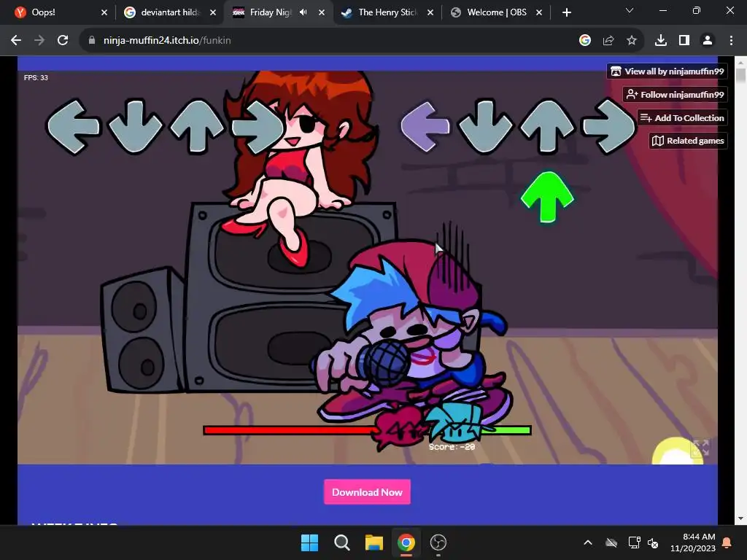Toggle the Chrome side panel
Image resolution: width=747 pixels, height=560 pixels.
click(x=684, y=41)
